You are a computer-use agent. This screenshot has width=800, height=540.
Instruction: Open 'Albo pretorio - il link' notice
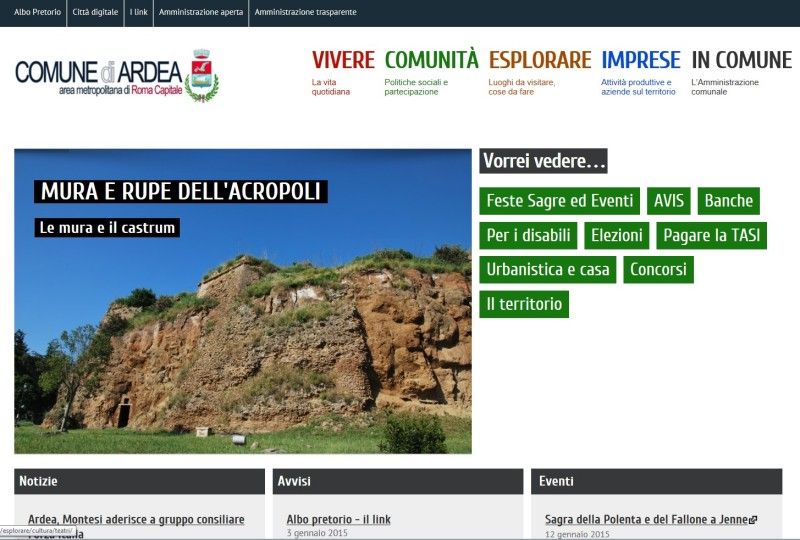(338, 520)
